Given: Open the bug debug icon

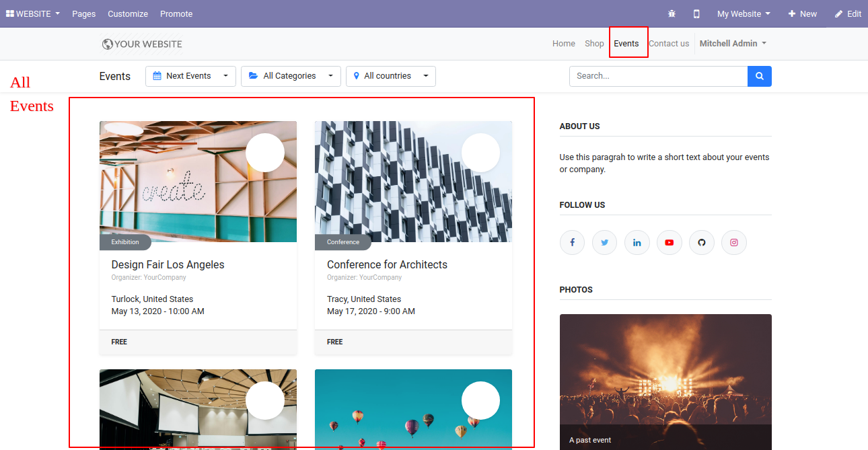Looking at the screenshot, I should point(672,13).
